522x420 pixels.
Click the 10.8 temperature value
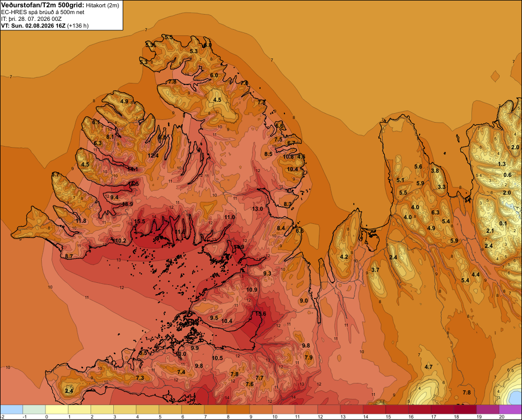tap(288, 157)
